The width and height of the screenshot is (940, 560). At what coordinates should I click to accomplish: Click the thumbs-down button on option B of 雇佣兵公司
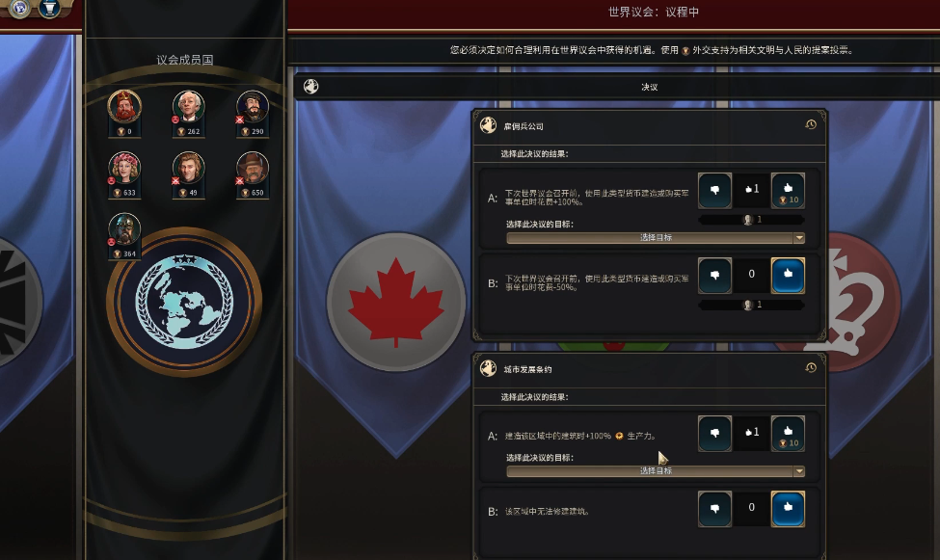(x=714, y=276)
